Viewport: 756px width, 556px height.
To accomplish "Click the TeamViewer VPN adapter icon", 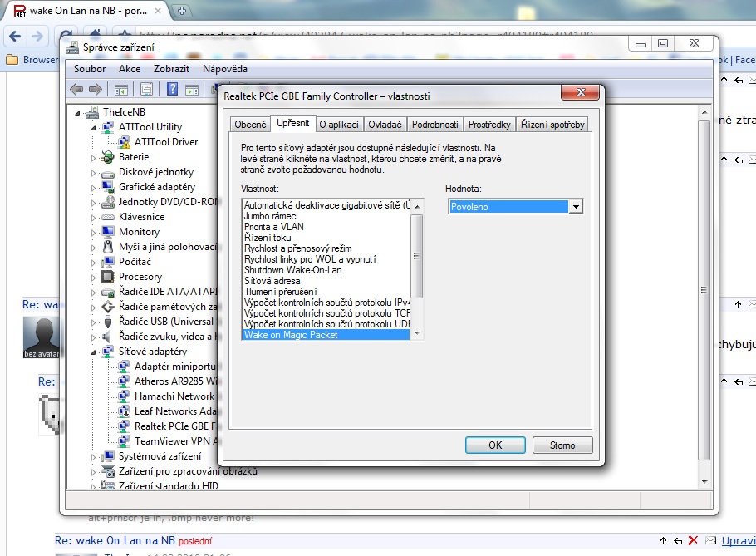I will (124, 441).
